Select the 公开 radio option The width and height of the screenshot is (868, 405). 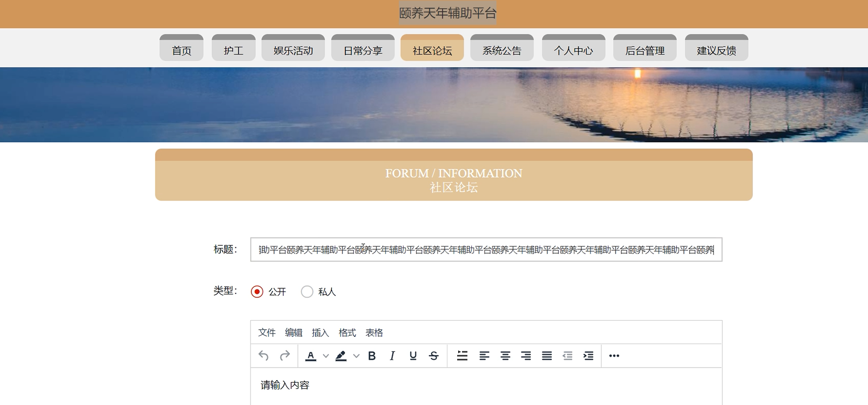click(x=257, y=292)
